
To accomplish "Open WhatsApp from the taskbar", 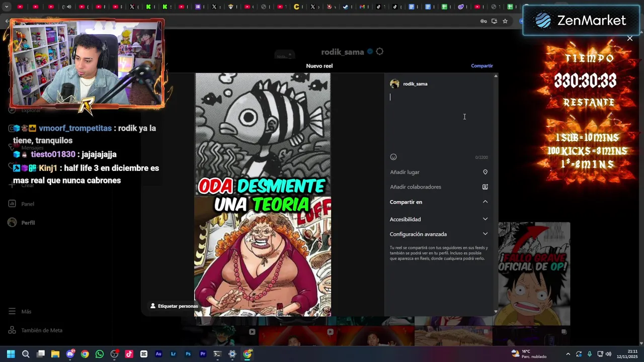I will pos(100,354).
